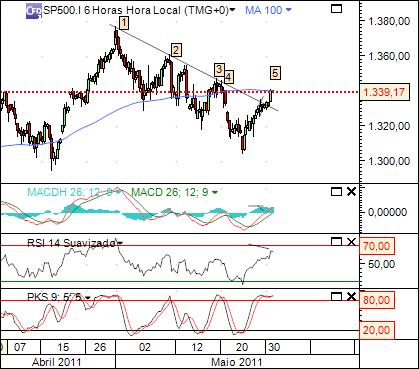Click the Maio 2011 month label
The height and width of the screenshot is (369, 419).
(x=237, y=362)
